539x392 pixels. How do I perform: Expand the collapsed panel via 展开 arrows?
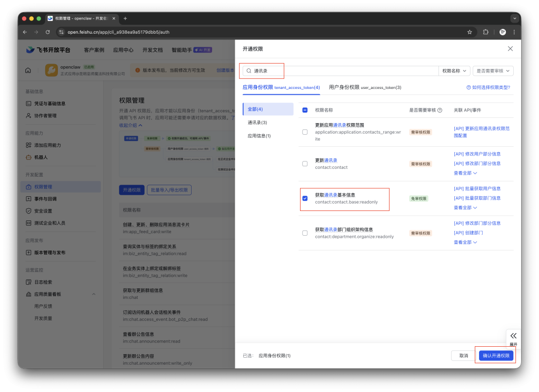tap(513, 338)
